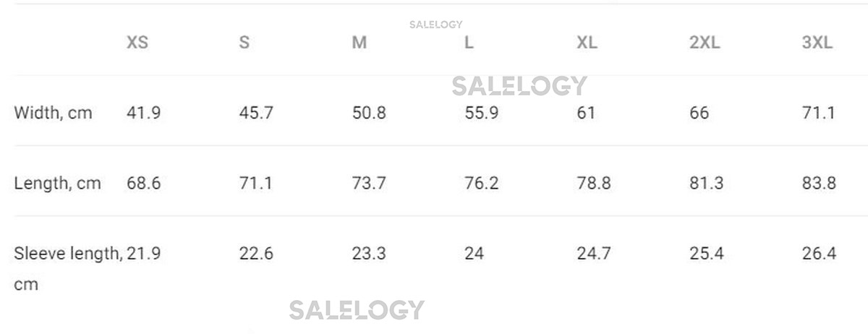The image size is (868, 334).
Task: Select the 68.6 length value for XS
Action: (x=143, y=183)
